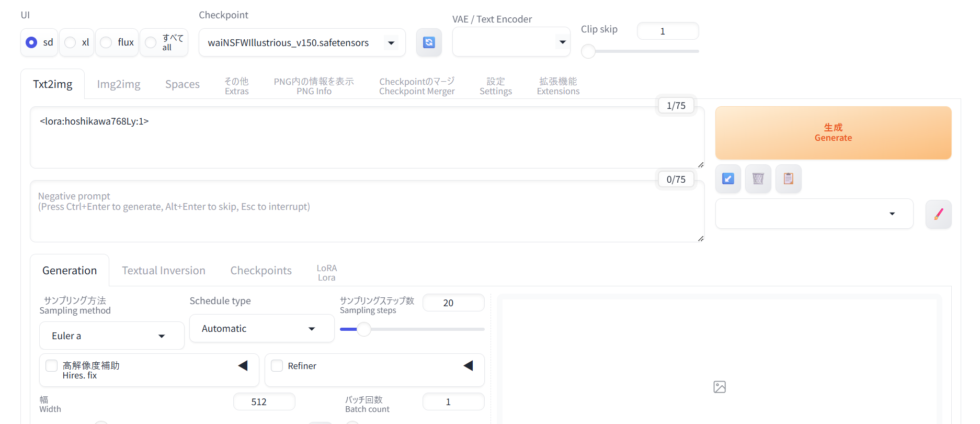Click the clipboard apply styles icon
The width and height of the screenshot is (980, 424).
788,179
